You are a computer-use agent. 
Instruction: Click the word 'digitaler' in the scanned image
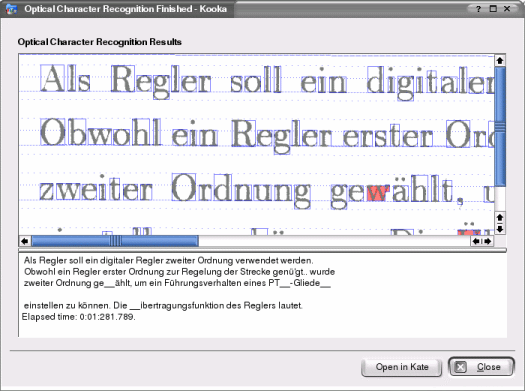[430, 83]
